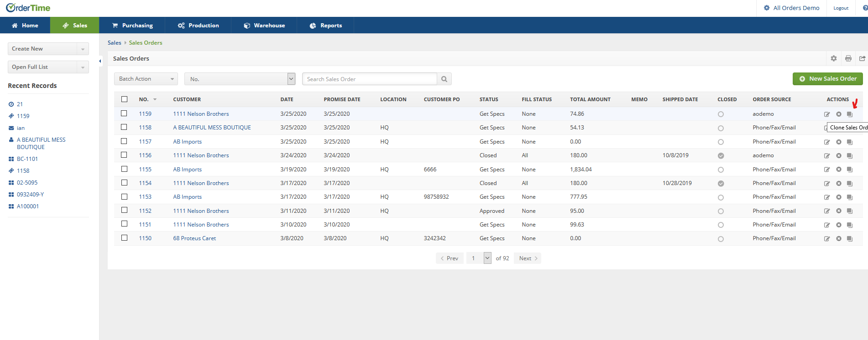868x340 pixels.
Task: Check the box for order 1159
Action: 124,113
